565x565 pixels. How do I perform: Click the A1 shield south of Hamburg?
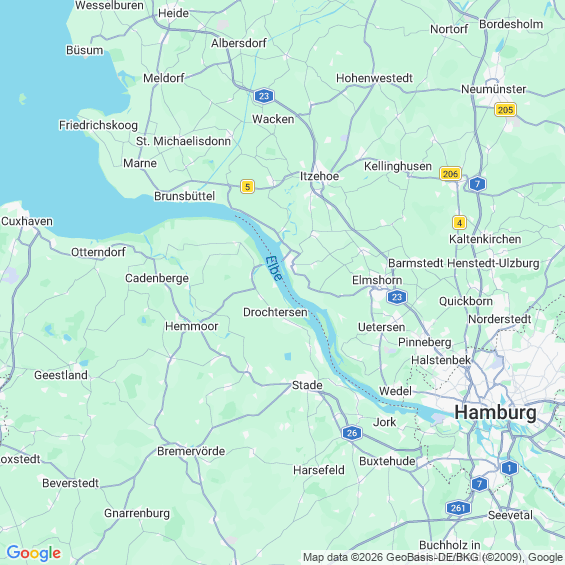(x=509, y=468)
